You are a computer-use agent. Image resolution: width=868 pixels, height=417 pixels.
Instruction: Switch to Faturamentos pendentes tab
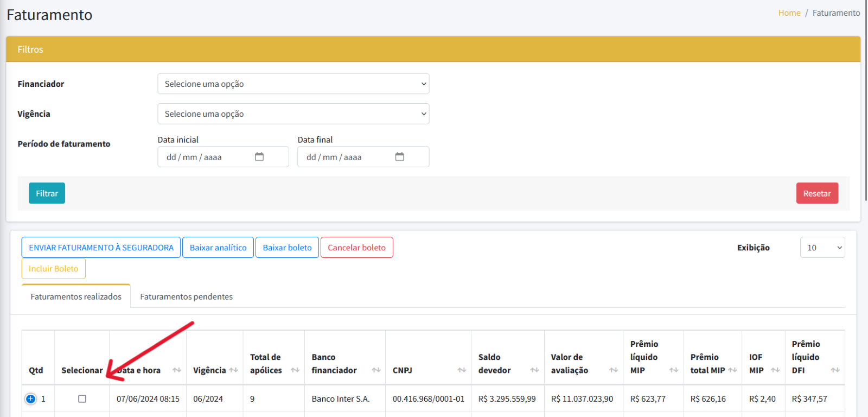pyautogui.click(x=186, y=296)
